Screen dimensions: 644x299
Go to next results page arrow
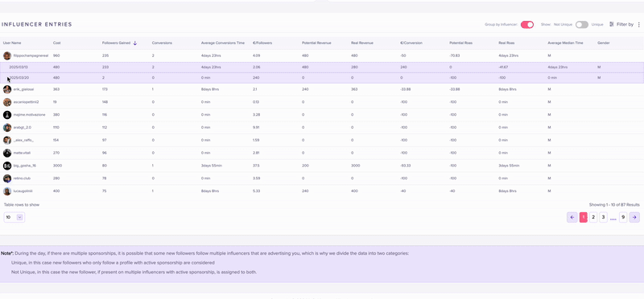click(634, 217)
